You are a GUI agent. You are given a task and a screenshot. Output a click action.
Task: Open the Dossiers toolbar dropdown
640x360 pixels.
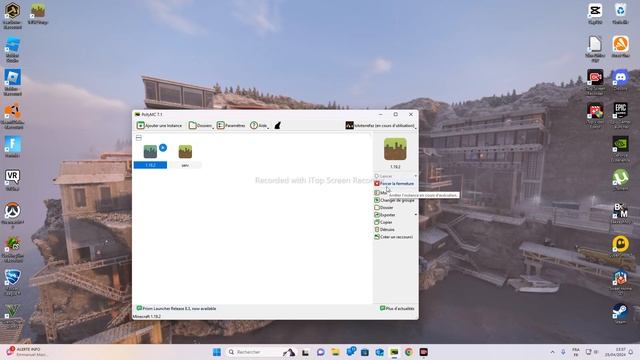[201, 125]
